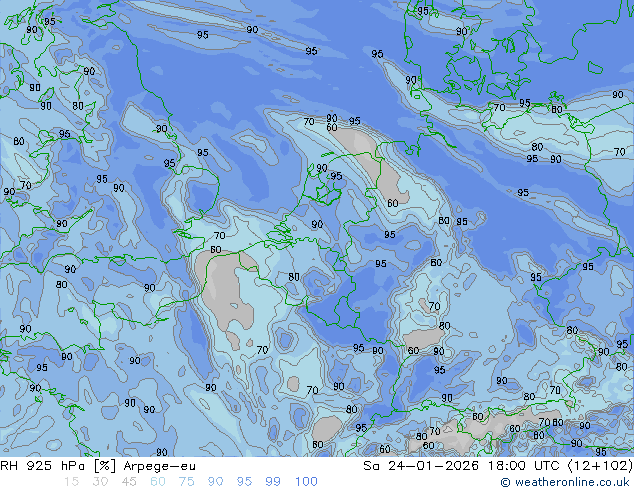The image size is (634, 490).
Task: Pick the 99 value in the color legend
Action: coord(273,482)
